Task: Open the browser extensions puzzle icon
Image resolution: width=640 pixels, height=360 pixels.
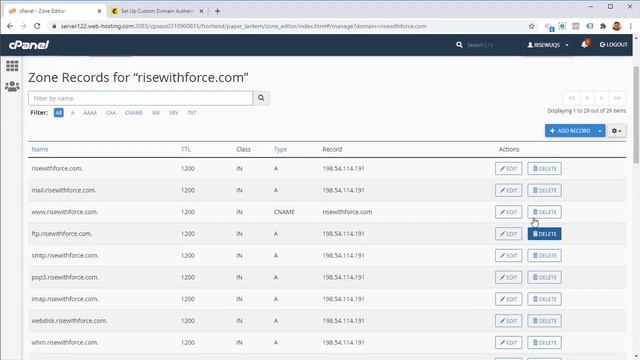Action: (603, 26)
